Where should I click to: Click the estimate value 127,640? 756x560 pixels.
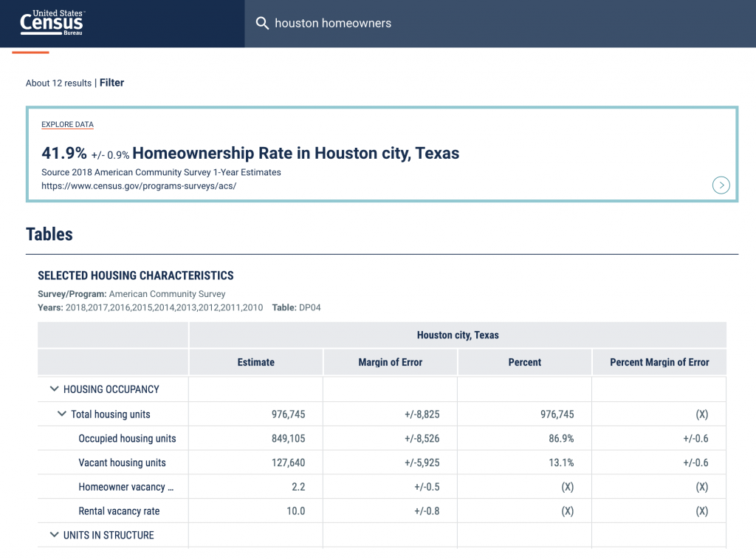289,462
